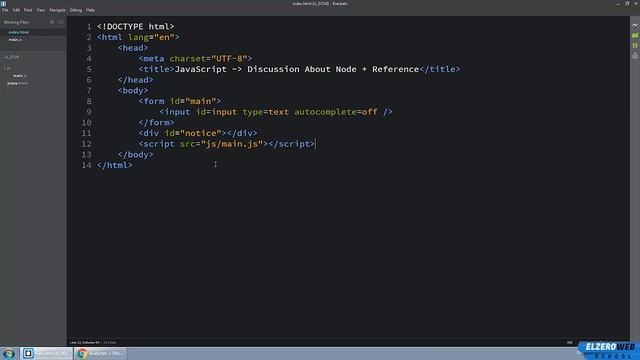Screen dimensions: 640x360
Task: Open the Extension Manager brick icon
Action: coord(635,36)
